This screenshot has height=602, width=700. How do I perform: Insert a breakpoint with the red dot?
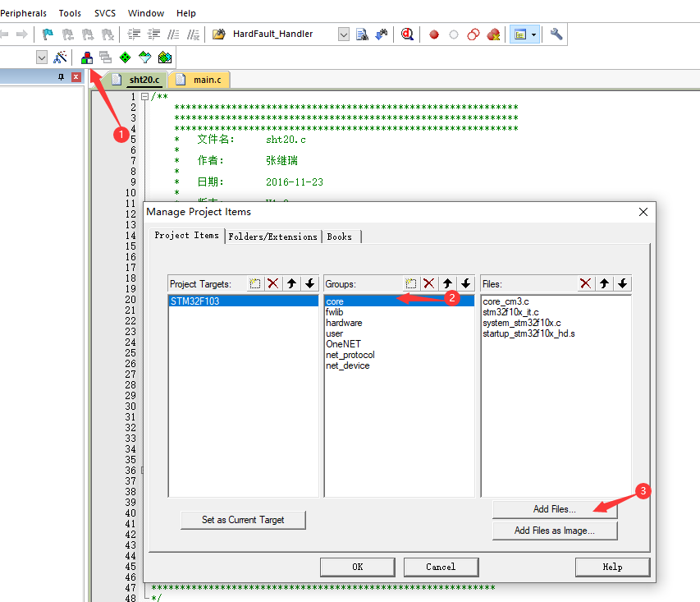pyautogui.click(x=433, y=34)
